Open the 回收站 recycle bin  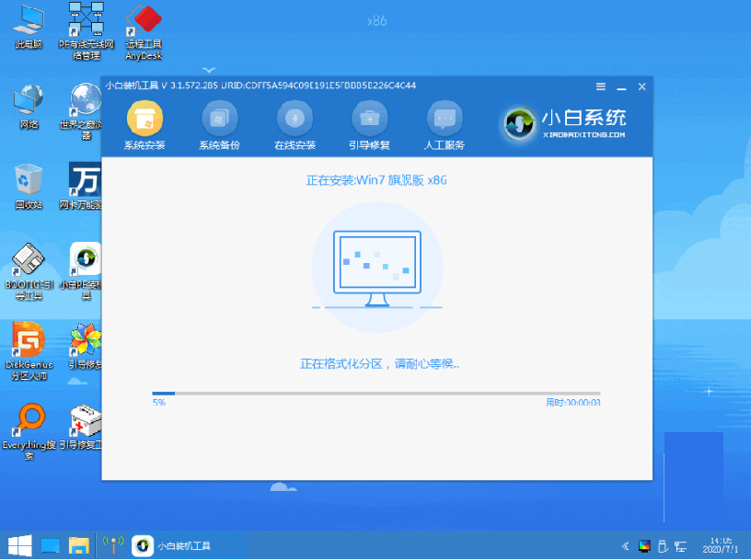point(29,188)
